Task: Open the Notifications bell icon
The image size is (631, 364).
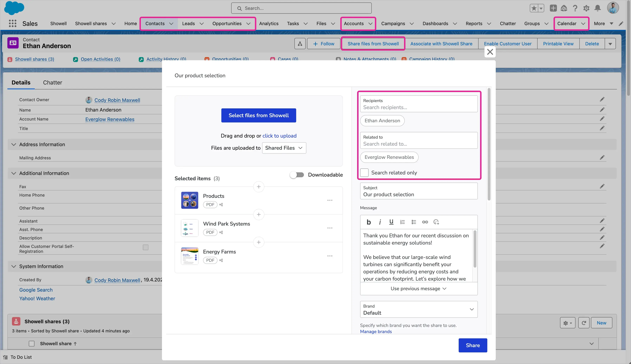Action: 597,8
